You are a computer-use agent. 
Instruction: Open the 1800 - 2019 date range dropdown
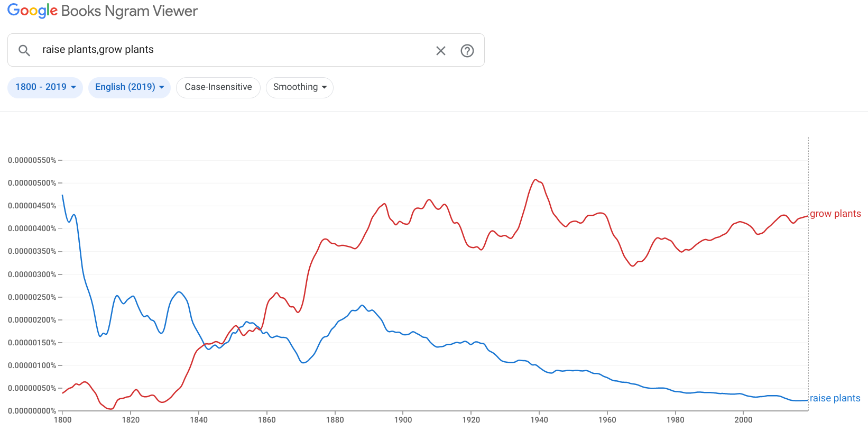pyautogui.click(x=45, y=87)
